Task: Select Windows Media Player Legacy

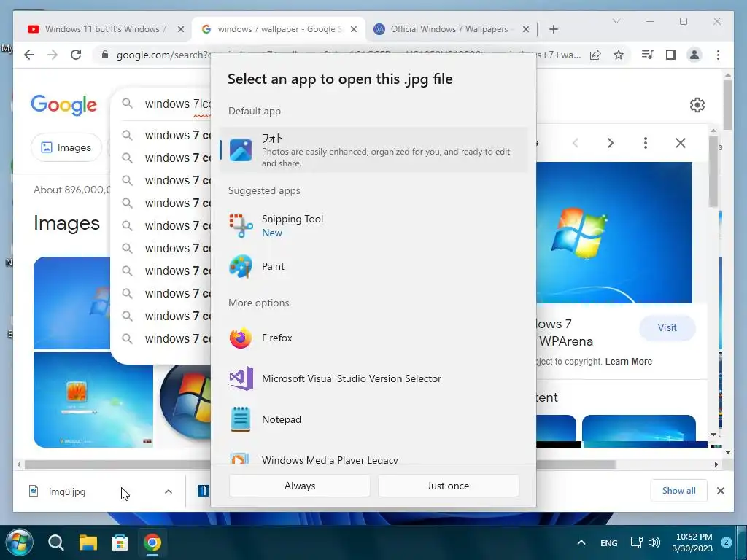Action: [x=374, y=458]
